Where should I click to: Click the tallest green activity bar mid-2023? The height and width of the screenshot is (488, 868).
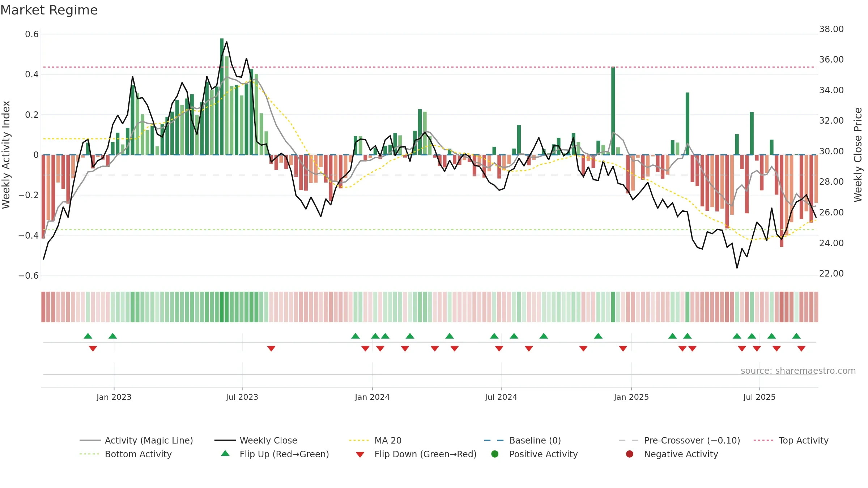tap(222, 97)
